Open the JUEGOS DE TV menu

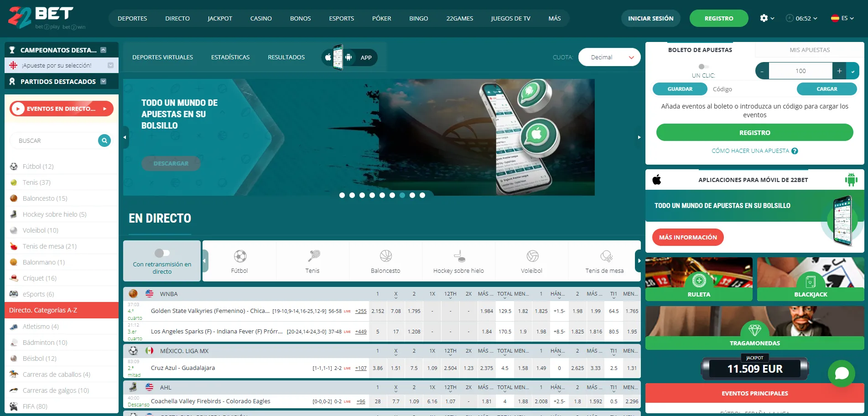(510, 18)
